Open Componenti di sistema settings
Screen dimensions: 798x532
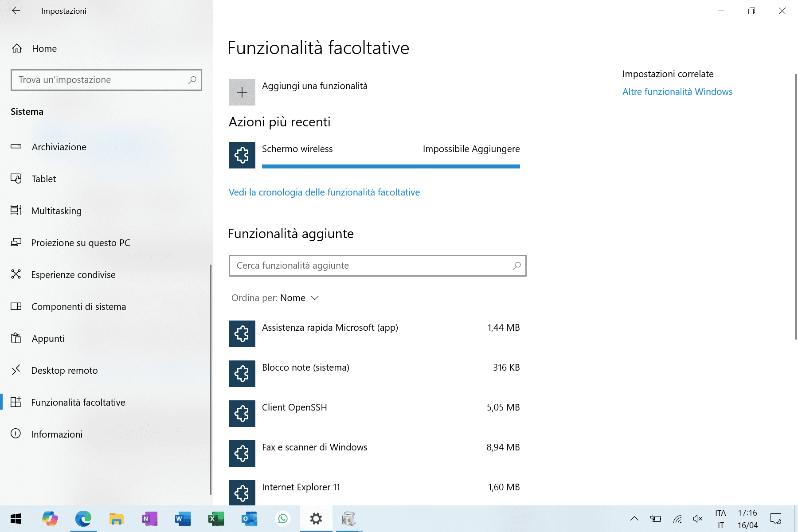pyautogui.click(x=78, y=306)
